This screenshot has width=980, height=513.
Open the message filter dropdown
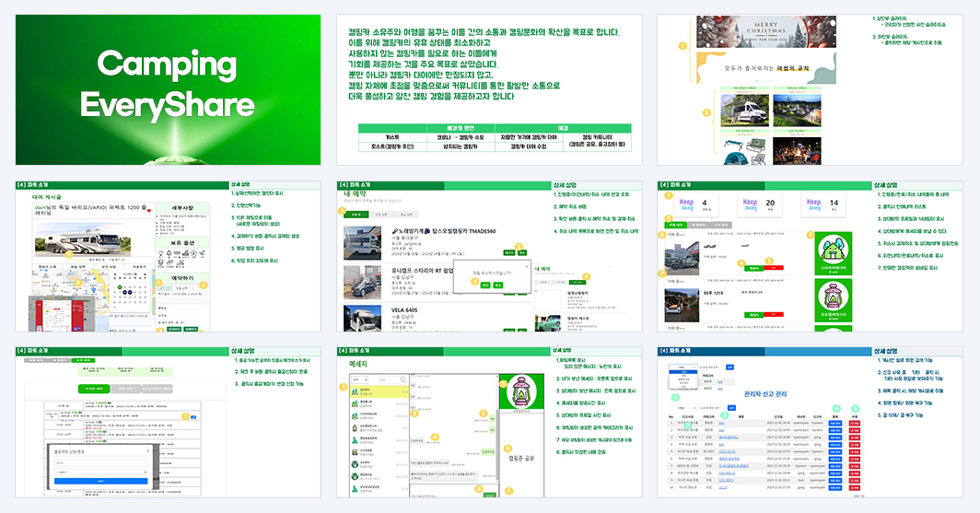pyautogui.click(x=359, y=379)
